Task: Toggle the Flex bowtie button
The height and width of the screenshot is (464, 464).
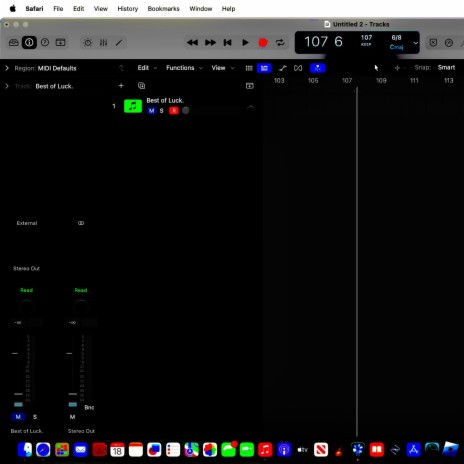Action: tap(298, 68)
